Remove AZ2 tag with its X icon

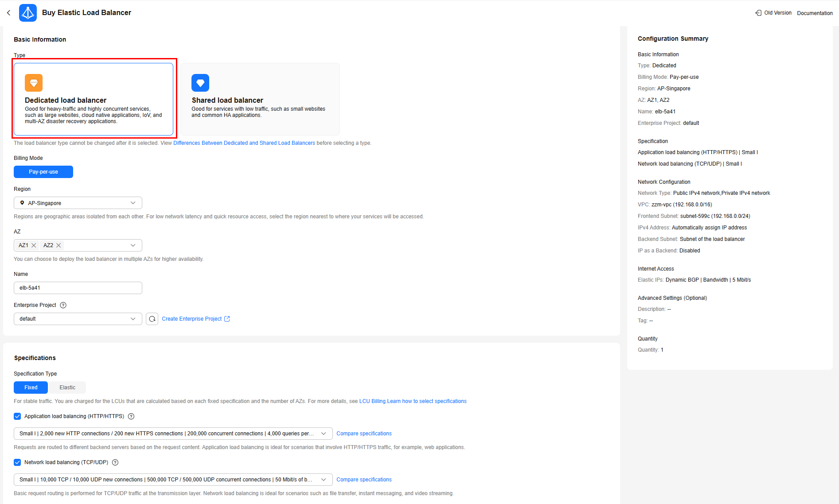point(59,245)
